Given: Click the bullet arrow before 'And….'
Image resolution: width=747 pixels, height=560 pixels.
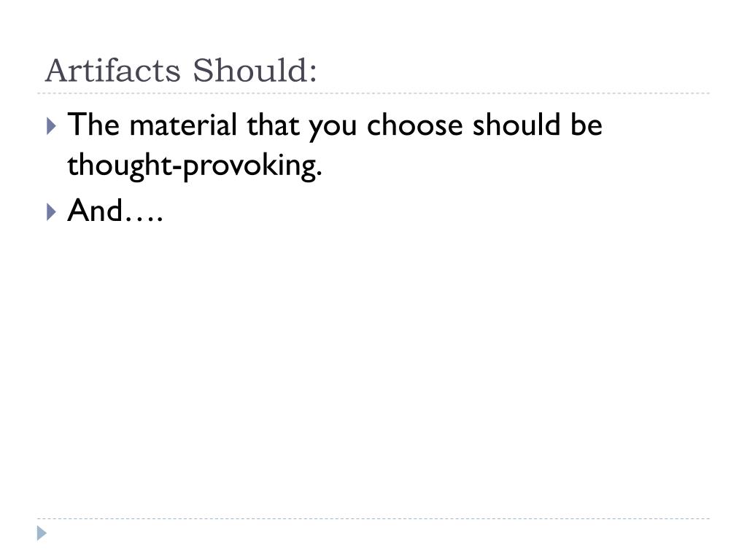Looking at the screenshot, I should [x=52, y=211].
